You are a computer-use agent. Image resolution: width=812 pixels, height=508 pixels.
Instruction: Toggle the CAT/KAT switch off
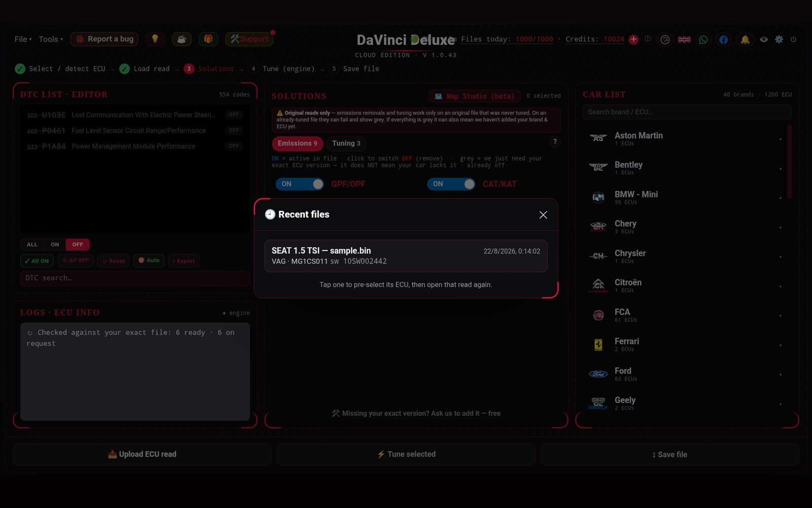tap(451, 184)
